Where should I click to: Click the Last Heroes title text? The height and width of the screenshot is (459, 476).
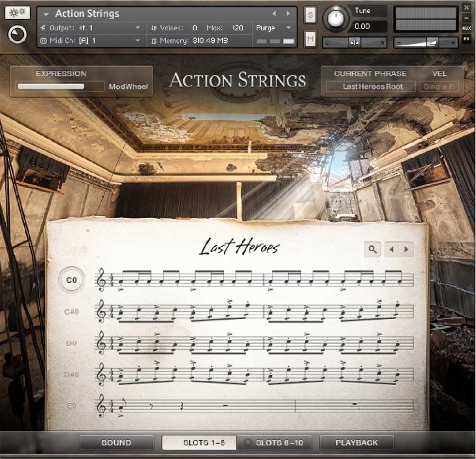click(240, 246)
